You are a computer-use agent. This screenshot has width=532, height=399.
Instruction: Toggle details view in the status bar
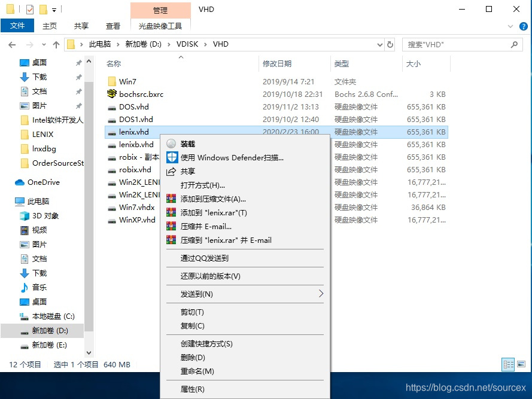[x=507, y=364]
